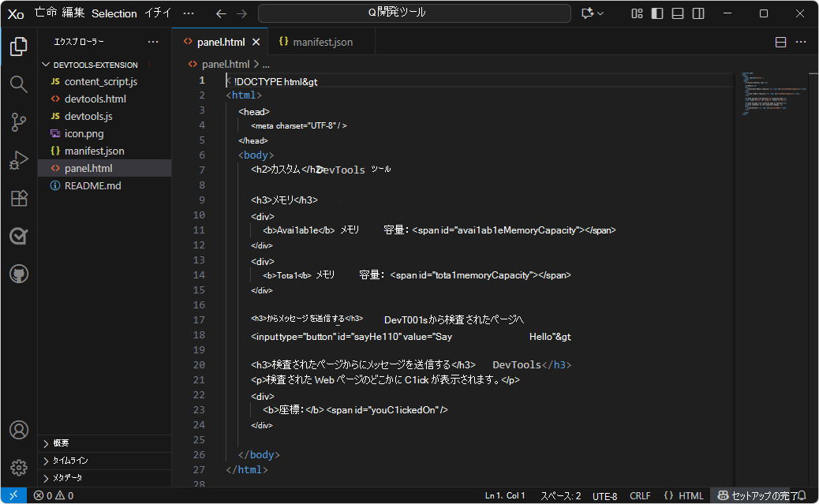Open the first menu beside the logo

pyautogui.click(x=46, y=13)
